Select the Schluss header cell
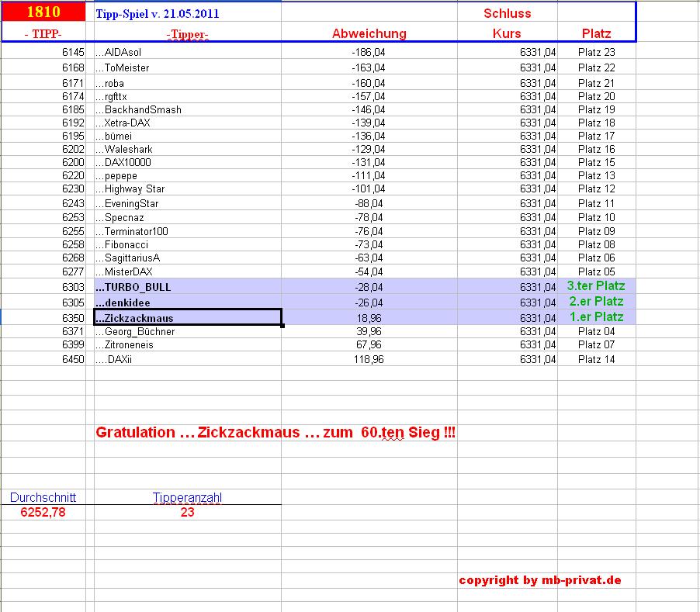The width and height of the screenshot is (700, 612). (507, 13)
